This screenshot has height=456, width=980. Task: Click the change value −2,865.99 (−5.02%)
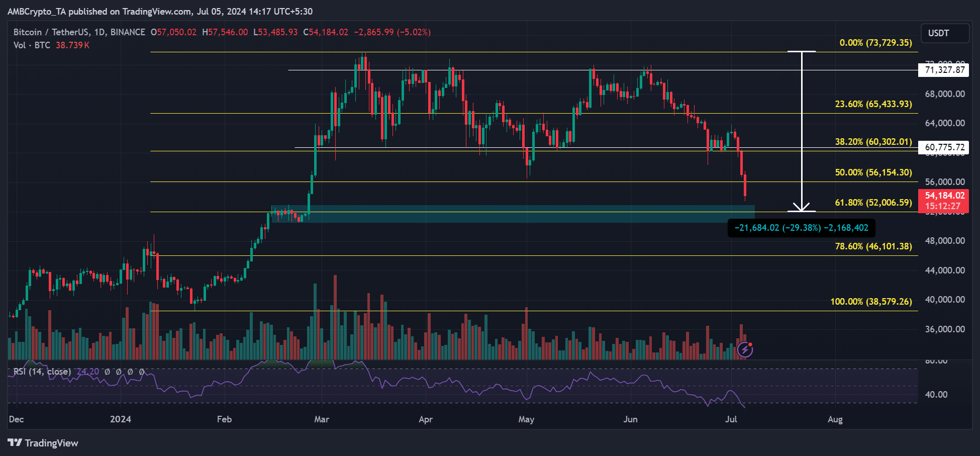coord(393,32)
